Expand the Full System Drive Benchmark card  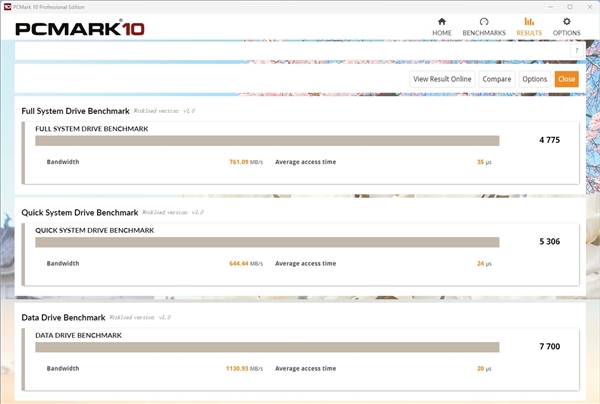300,153
